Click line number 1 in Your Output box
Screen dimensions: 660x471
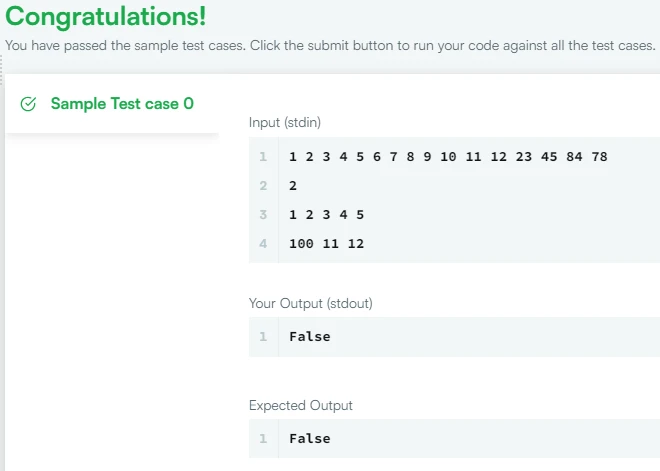click(x=263, y=337)
